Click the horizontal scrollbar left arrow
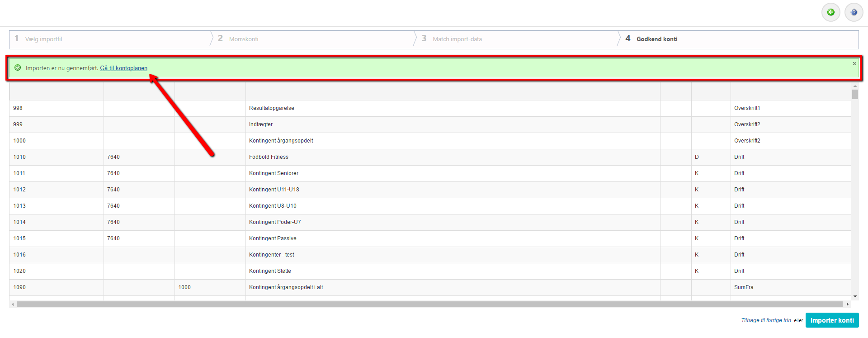Image resolution: width=868 pixels, height=338 pixels. point(13,305)
